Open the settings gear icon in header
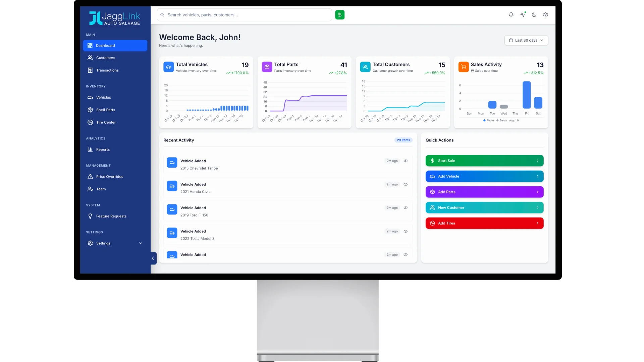 pyautogui.click(x=545, y=15)
